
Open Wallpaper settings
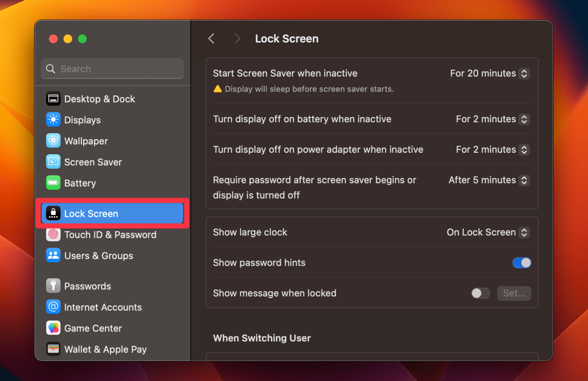point(86,141)
